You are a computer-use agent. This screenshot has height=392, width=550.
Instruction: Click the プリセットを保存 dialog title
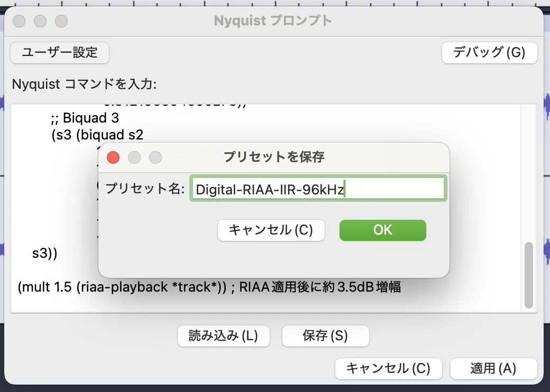(x=273, y=157)
